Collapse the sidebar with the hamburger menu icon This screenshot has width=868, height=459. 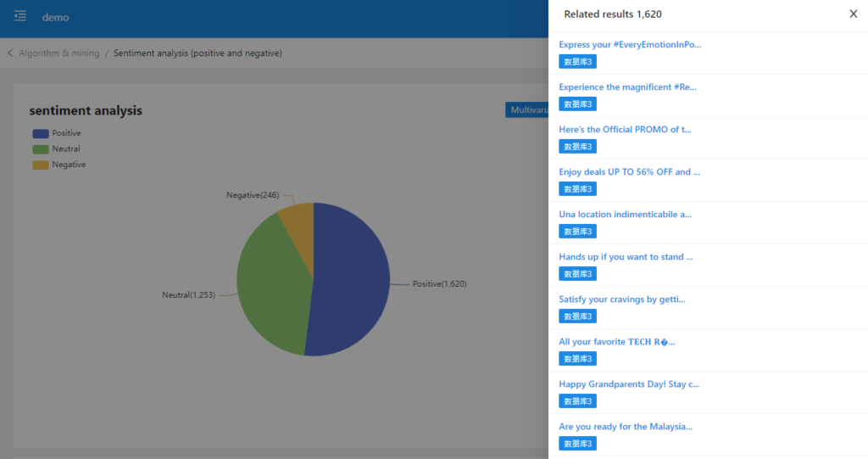click(20, 17)
